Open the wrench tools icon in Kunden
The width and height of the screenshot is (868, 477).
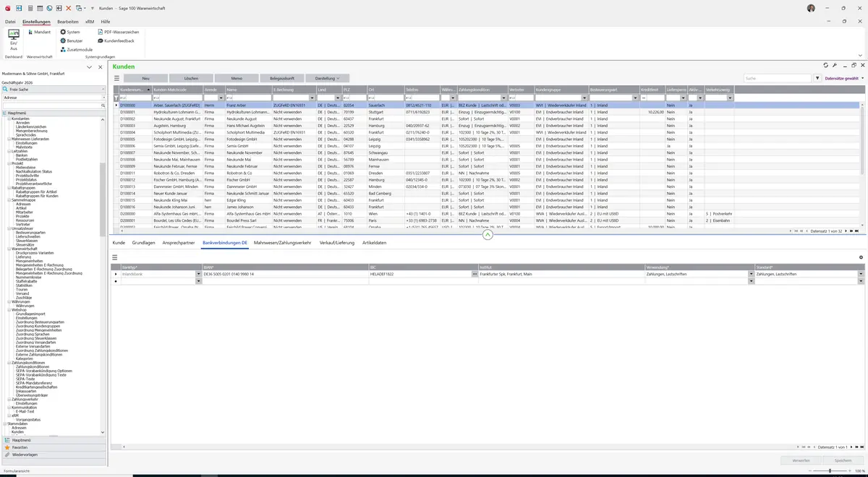835,65
